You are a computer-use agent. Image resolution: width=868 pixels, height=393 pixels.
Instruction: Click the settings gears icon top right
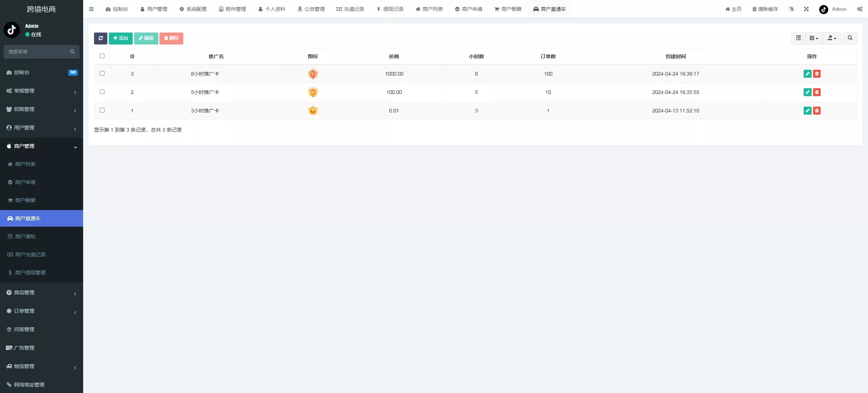coord(860,9)
